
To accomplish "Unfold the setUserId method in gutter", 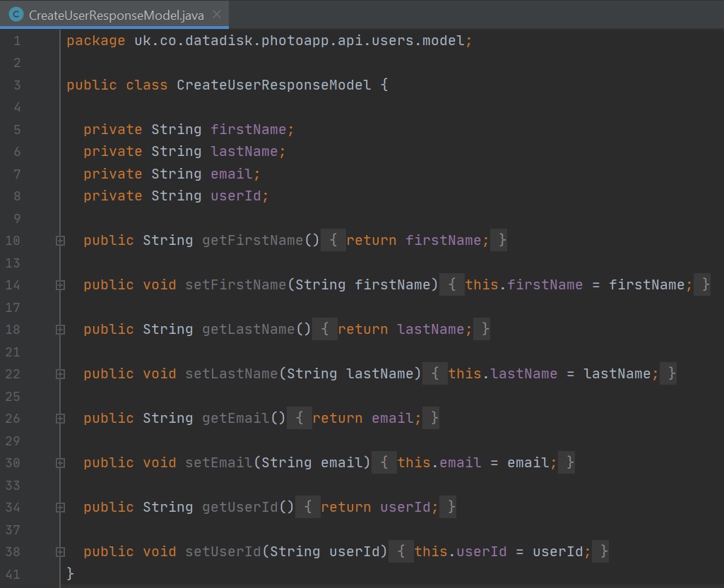I will click(x=61, y=552).
